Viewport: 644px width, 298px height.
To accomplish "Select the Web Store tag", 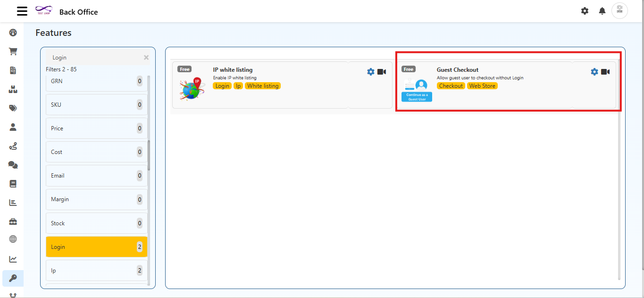I will (482, 85).
